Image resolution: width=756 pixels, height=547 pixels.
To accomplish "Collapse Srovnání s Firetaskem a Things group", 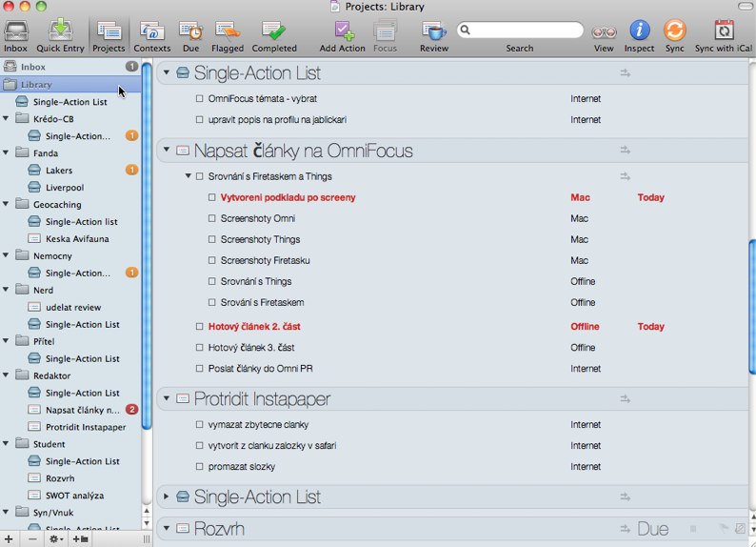I will pyautogui.click(x=189, y=176).
